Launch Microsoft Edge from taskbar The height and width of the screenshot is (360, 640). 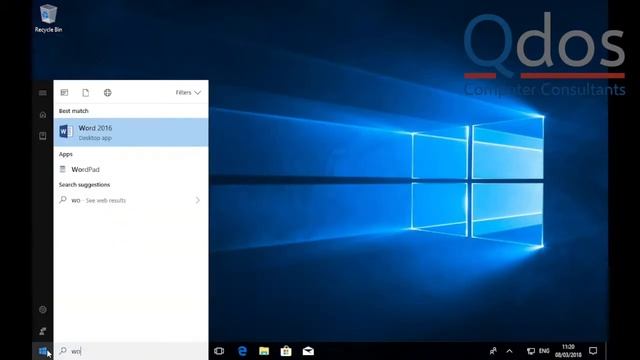[242, 351]
